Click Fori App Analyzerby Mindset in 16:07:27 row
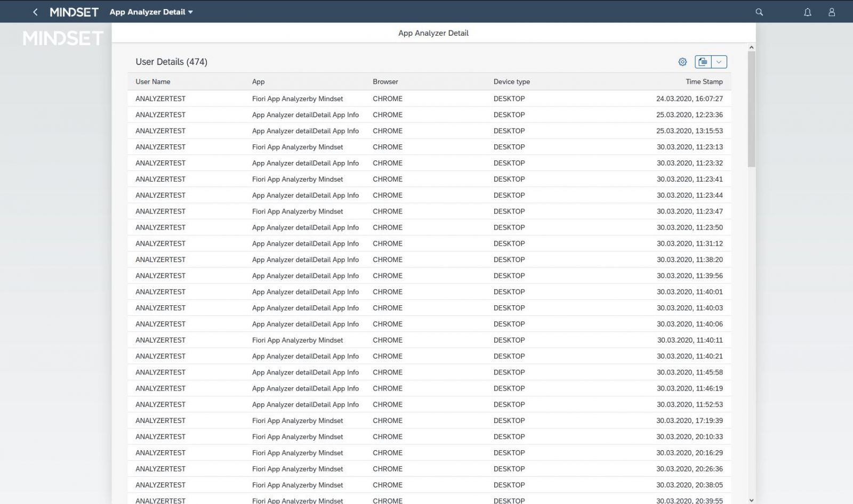853x504 pixels. coord(297,99)
